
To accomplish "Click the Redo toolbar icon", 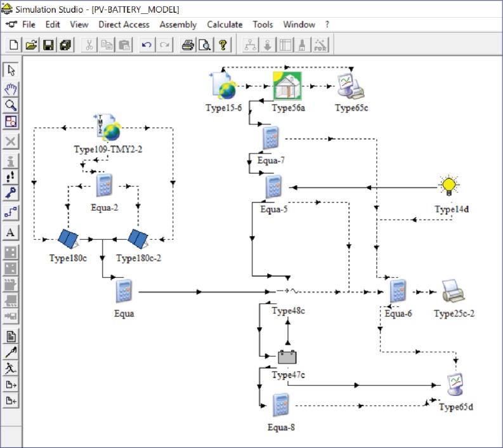I will (x=164, y=45).
